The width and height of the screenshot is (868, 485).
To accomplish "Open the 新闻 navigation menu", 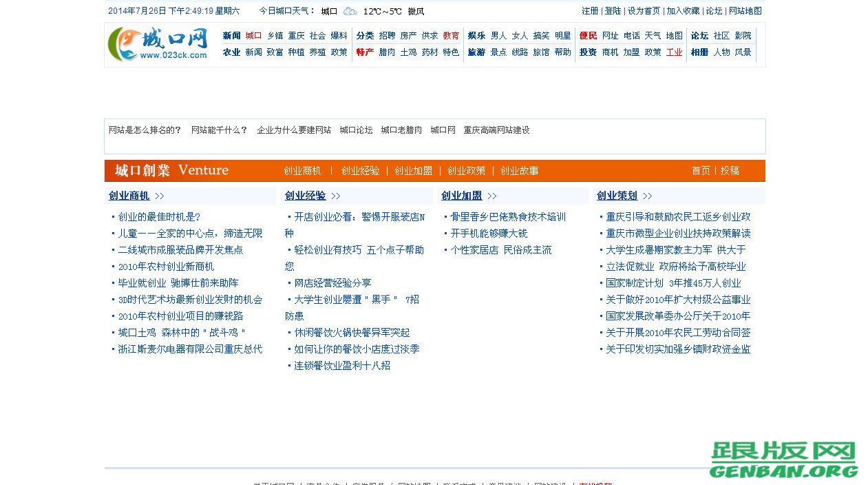I will [231, 35].
